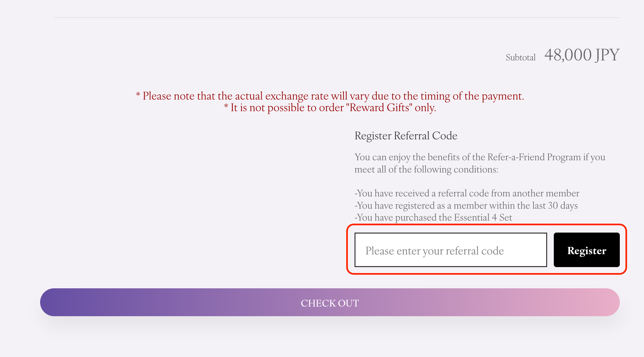Screen dimensions: 644x357
Task: Focus the Please enter your referral code field
Action: click(450, 250)
